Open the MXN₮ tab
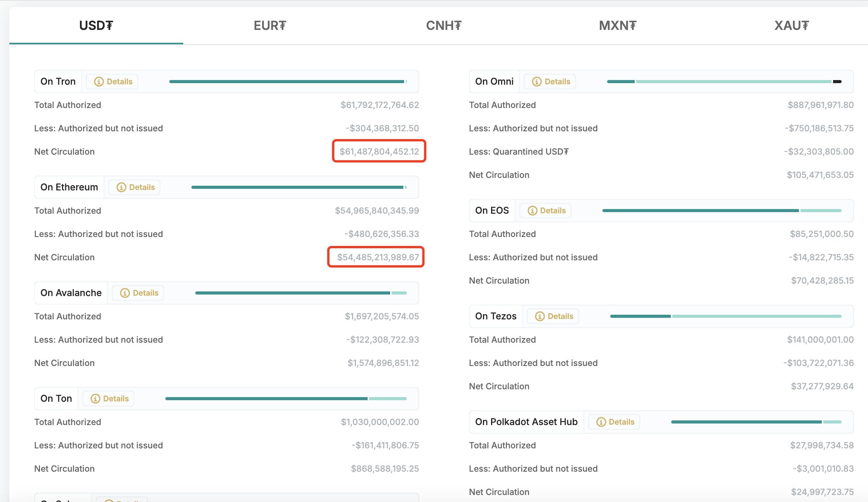868x502 pixels. [x=618, y=26]
